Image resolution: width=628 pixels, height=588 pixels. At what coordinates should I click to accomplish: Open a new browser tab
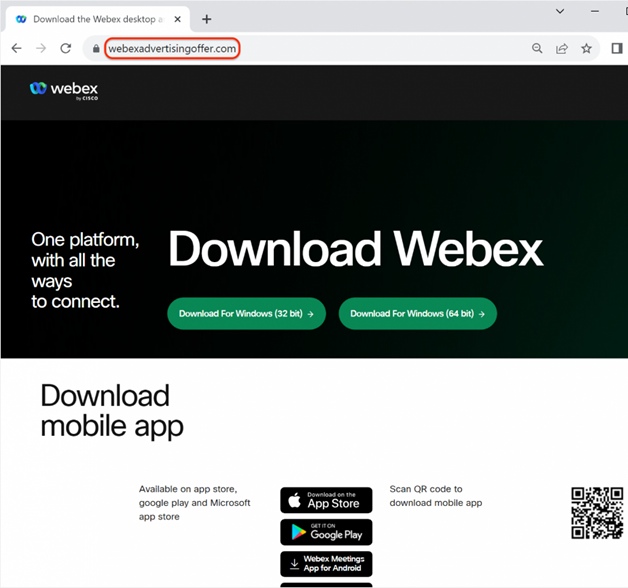click(x=207, y=19)
